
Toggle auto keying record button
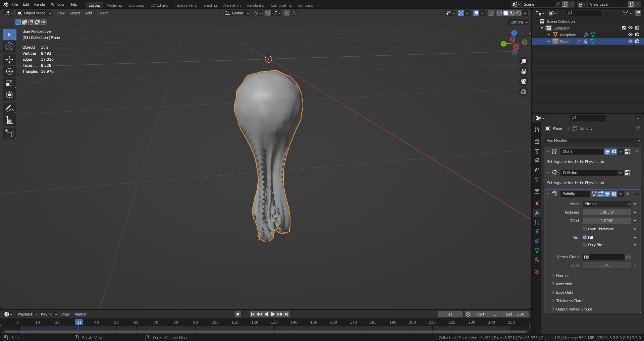pyautogui.click(x=238, y=314)
